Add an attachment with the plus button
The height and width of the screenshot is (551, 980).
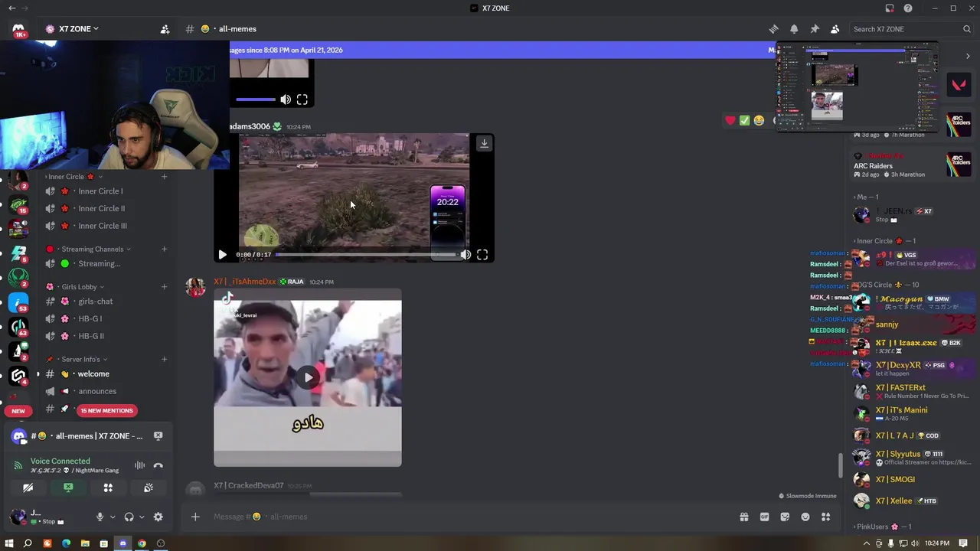(x=195, y=517)
